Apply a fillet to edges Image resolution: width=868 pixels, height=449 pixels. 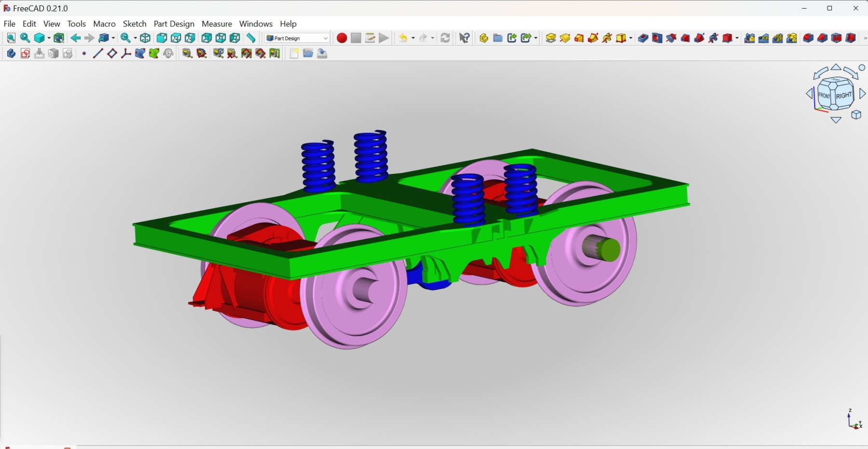[809, 38]
